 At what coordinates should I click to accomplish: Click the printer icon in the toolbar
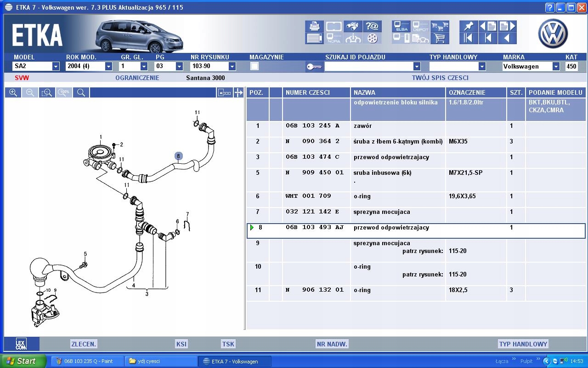point(314,26)
